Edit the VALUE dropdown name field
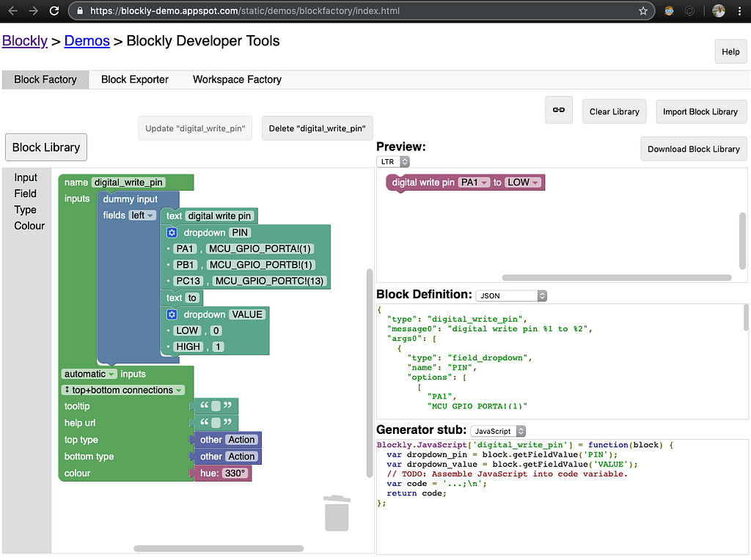The width and height of the screenshot is (751, 560). click(x=247, y=314)
